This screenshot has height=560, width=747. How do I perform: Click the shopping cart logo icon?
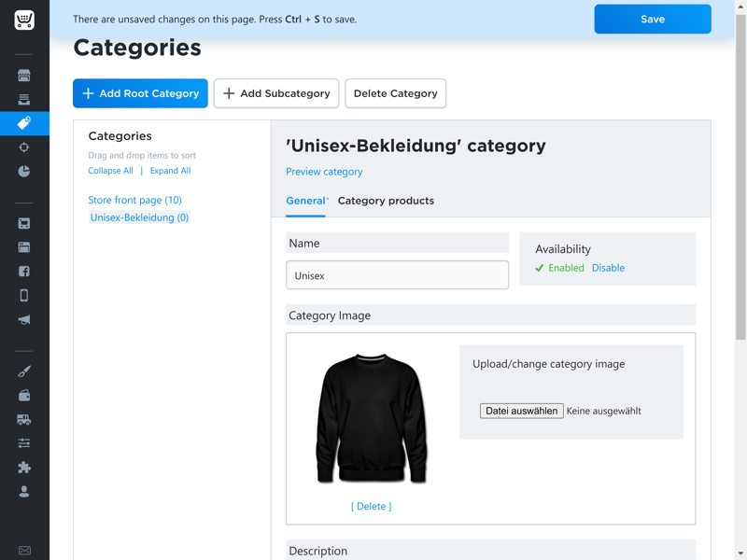tap(24, 20)
